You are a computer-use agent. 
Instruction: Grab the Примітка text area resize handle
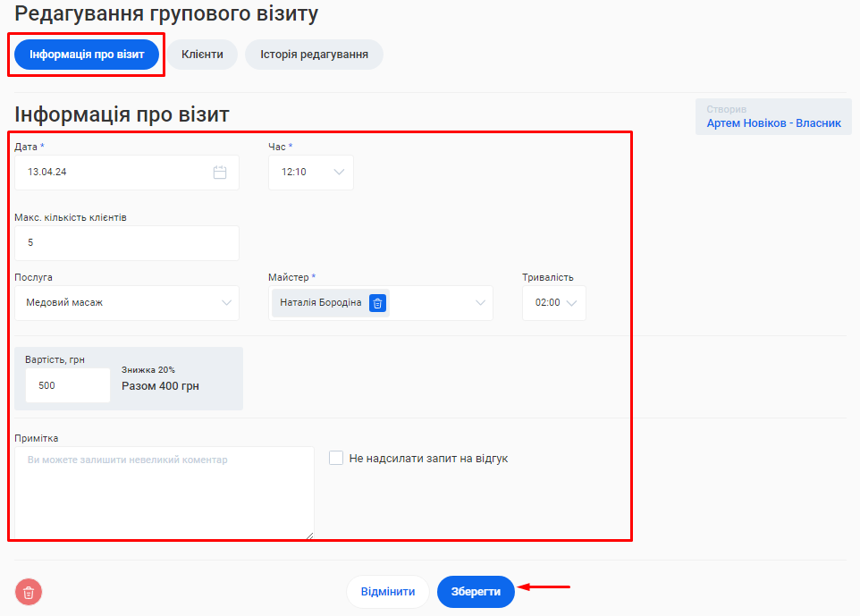[309, 535]
